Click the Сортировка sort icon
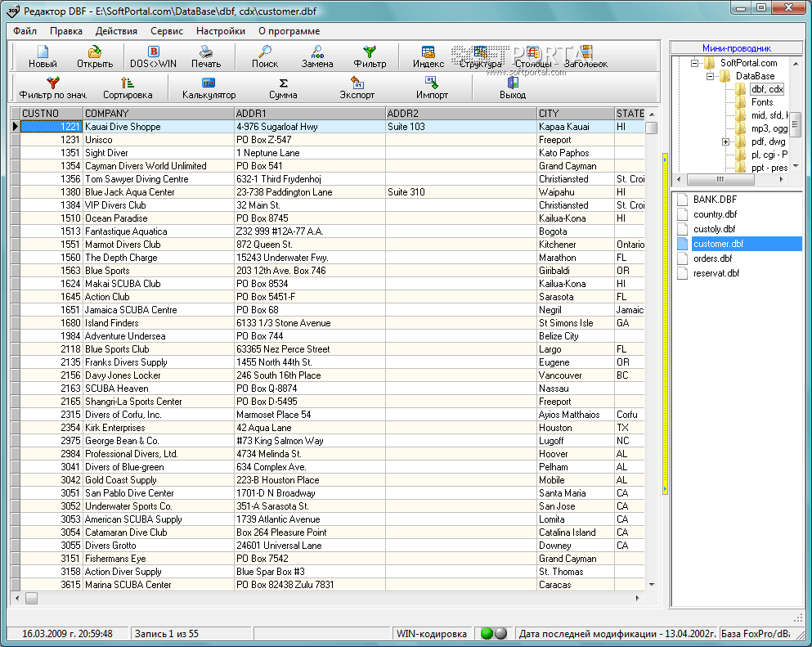The image size is (812, 647). coord(128,83)
